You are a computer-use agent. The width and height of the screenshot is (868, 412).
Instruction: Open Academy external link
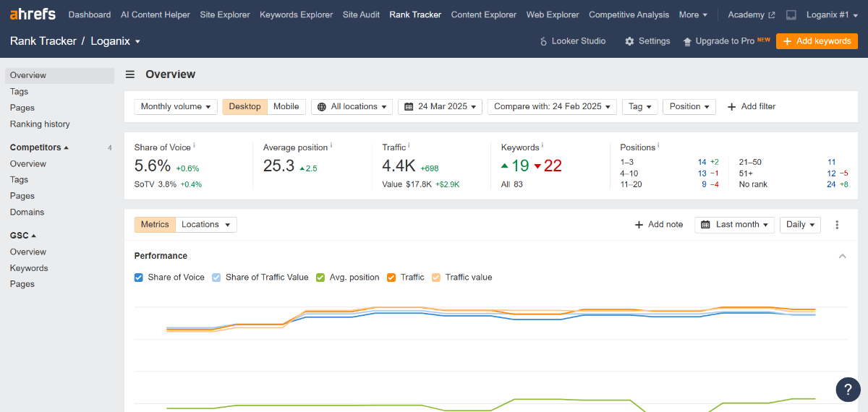coord(752,14)
